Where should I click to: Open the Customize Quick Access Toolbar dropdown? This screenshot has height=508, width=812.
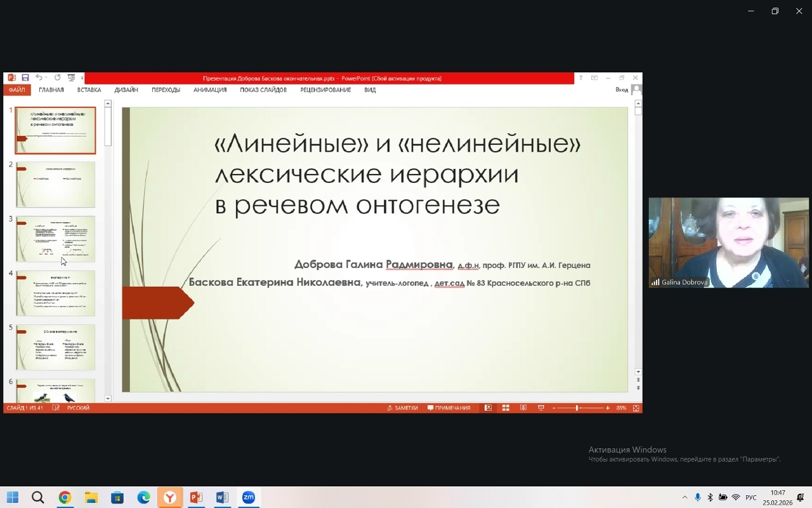(82, 77)
